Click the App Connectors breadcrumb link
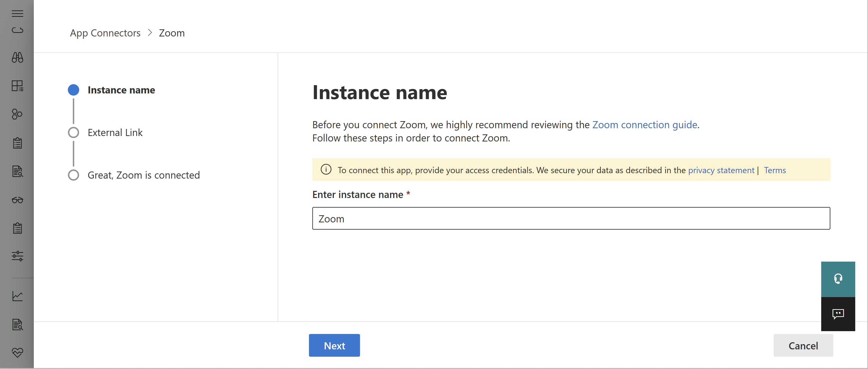This screenshot has height=369, width=868. pyautogui.click(x=105, y=32)
